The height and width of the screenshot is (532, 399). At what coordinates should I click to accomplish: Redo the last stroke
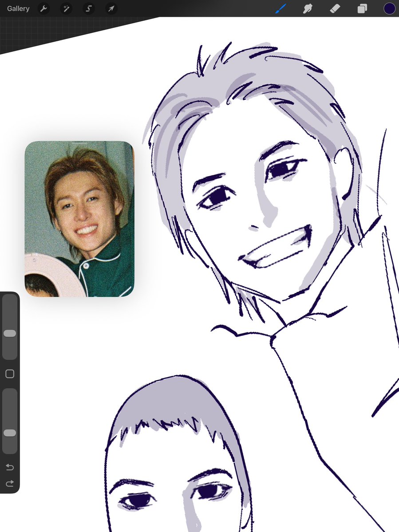click(10, 483)
